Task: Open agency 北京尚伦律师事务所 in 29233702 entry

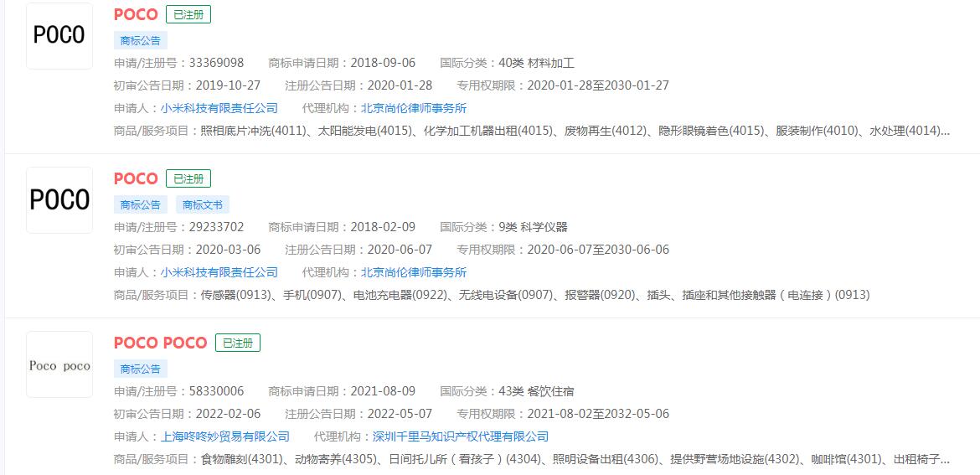Action: point(414,272)
